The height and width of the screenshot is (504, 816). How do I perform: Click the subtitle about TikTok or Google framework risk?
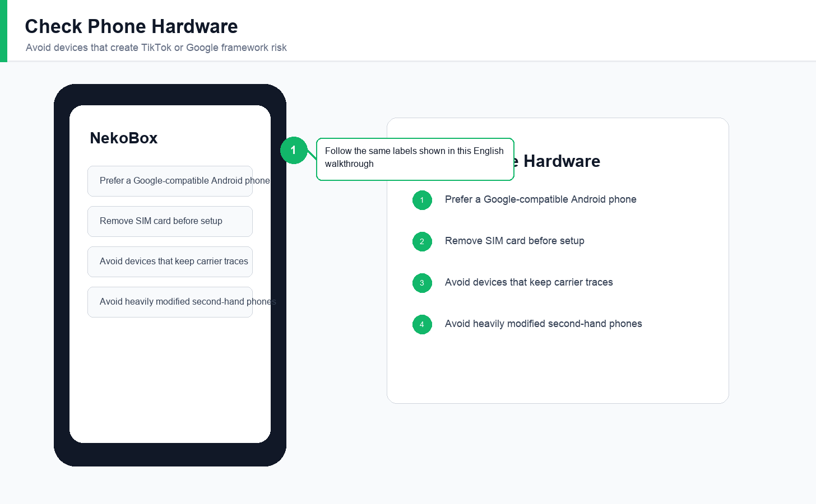tap(156, 48)
